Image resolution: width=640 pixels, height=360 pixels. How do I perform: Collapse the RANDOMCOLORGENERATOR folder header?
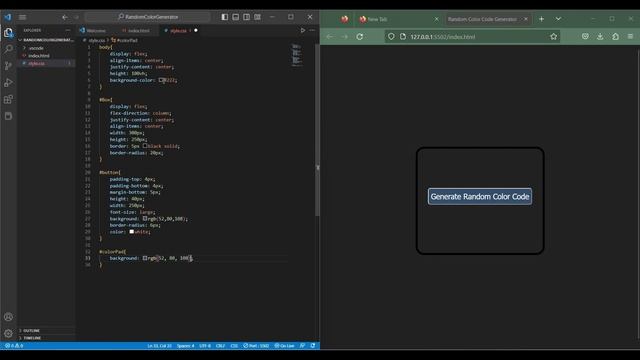[46, 40]
